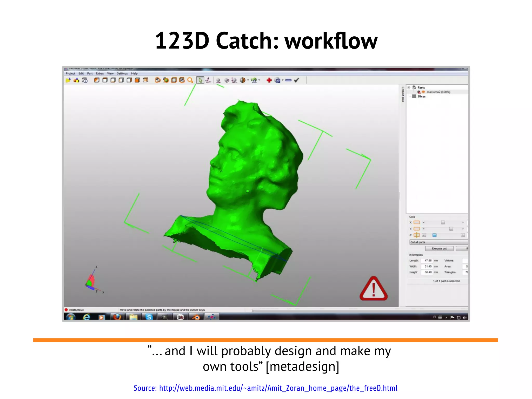Click the X cut slider handle
Screen dimensions: 532x399
pyautogui.click(x=443, y=222)
